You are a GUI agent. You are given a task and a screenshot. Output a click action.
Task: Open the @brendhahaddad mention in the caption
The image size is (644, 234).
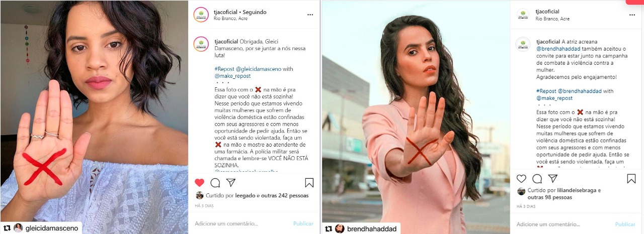pyautogui.click(x=558, y=49)
